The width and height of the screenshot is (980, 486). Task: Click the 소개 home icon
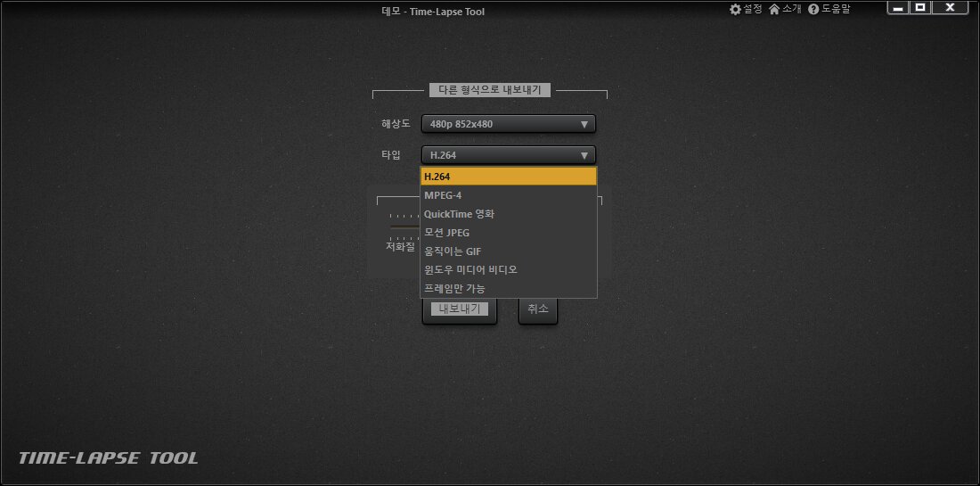coord(774,9)
